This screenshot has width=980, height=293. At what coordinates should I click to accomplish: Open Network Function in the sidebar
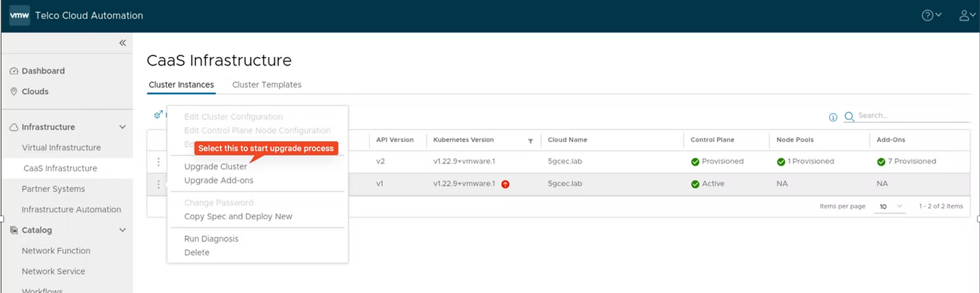(x=56, y=251)
